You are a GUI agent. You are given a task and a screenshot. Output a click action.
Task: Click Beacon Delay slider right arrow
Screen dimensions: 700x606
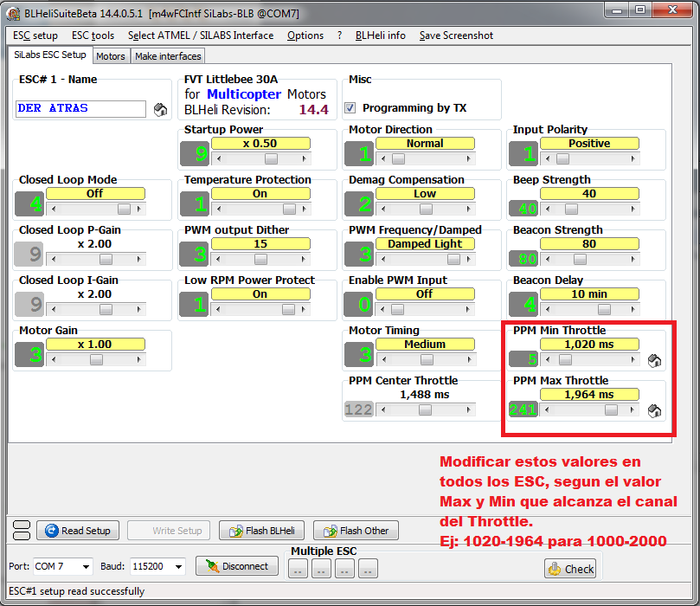coord(633,309)
